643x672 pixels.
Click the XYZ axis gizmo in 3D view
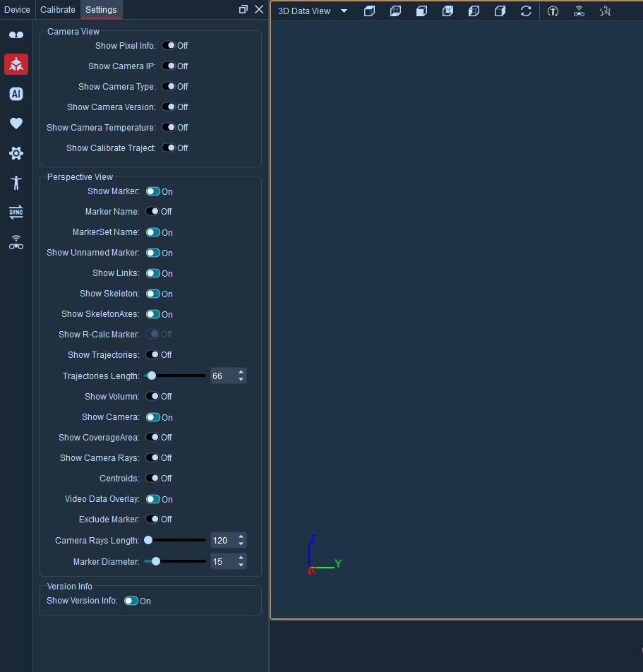coord(325,555)
